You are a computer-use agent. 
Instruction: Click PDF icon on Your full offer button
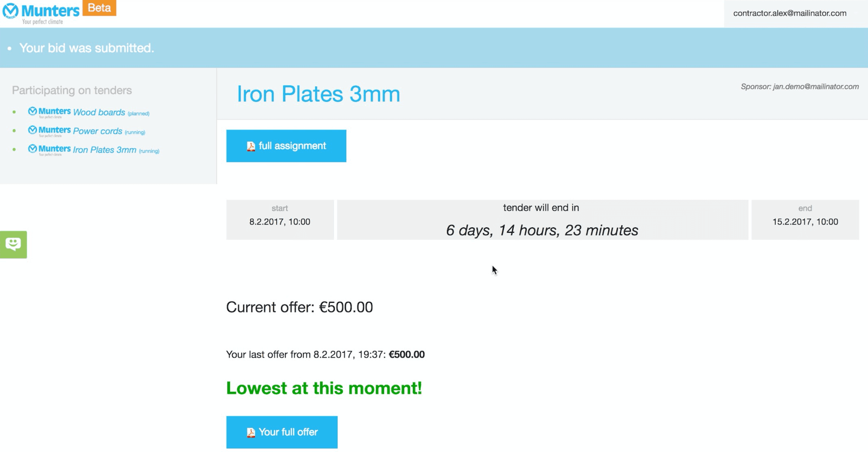(251, 432)
